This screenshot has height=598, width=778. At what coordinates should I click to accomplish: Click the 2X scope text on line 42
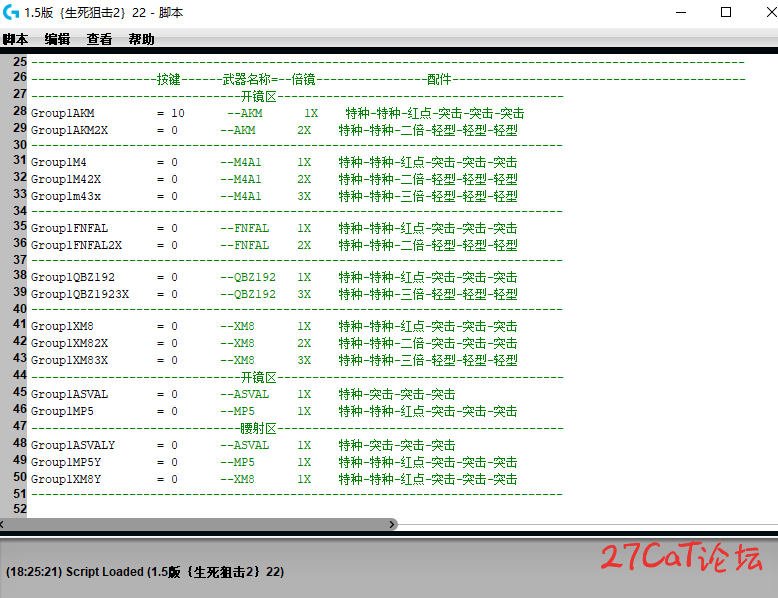point(304,343)
